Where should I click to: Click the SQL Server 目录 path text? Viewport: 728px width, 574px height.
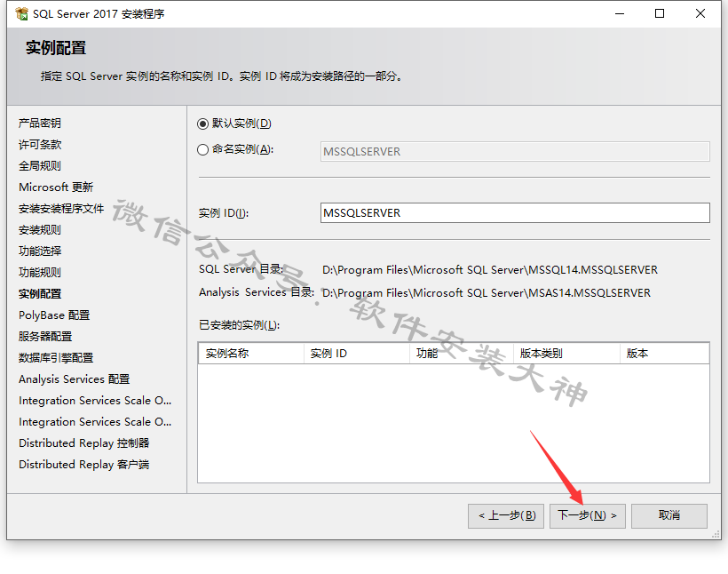pos(490,270)
